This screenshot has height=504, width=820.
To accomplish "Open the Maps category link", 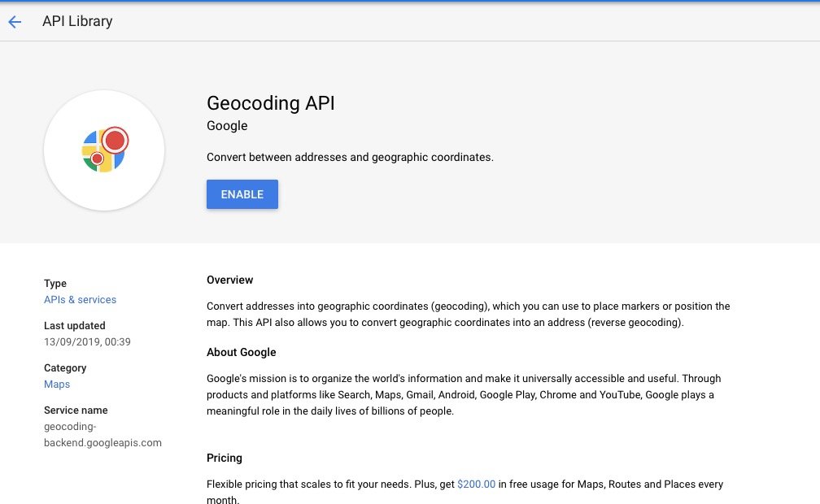I will (57, 385).
